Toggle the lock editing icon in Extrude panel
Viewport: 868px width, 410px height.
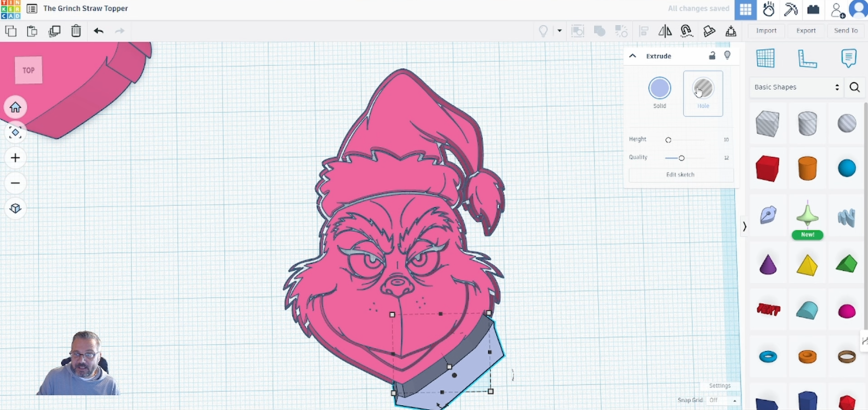point(712,56)
